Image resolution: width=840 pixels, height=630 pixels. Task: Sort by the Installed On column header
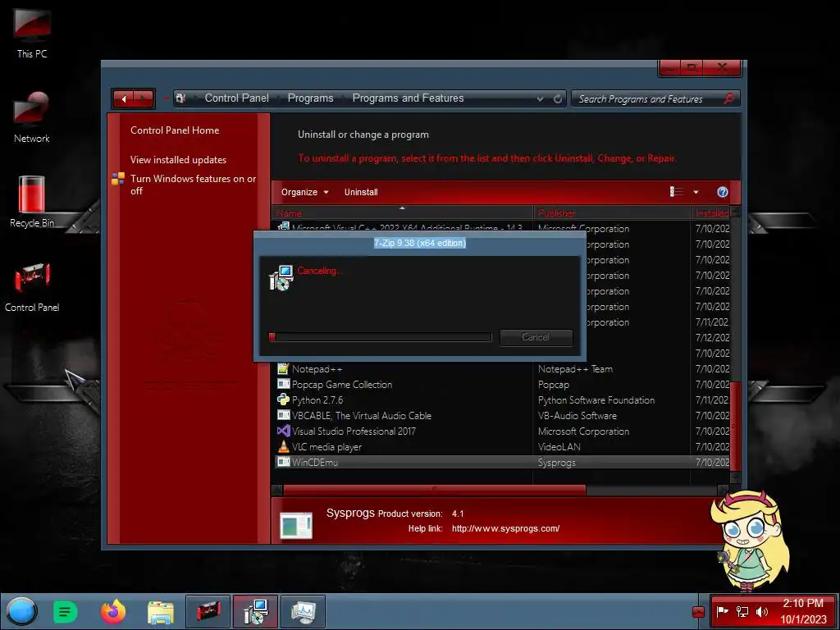(711, 212)
